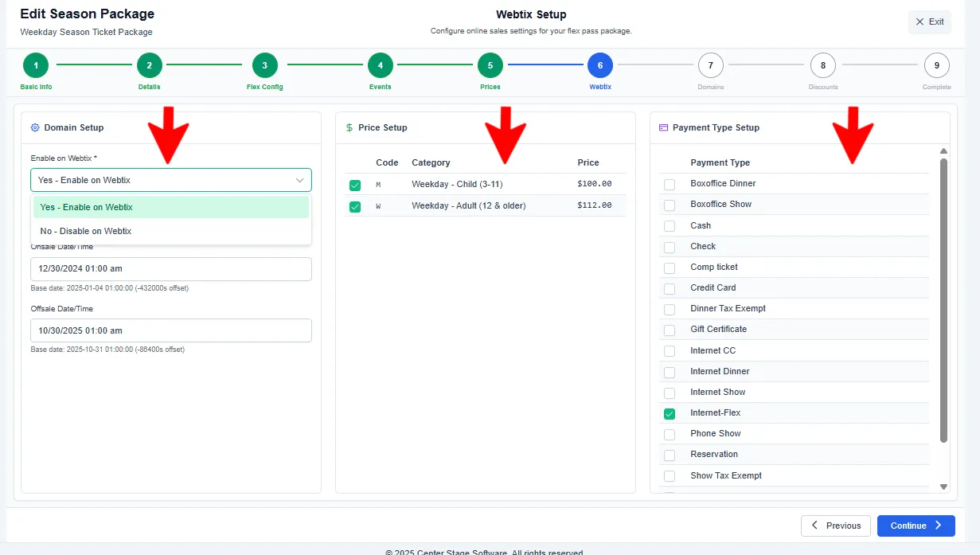Tick the Cash payment checkbox
The height and width of the screenshot is (555, 980).
coord(670,226)
